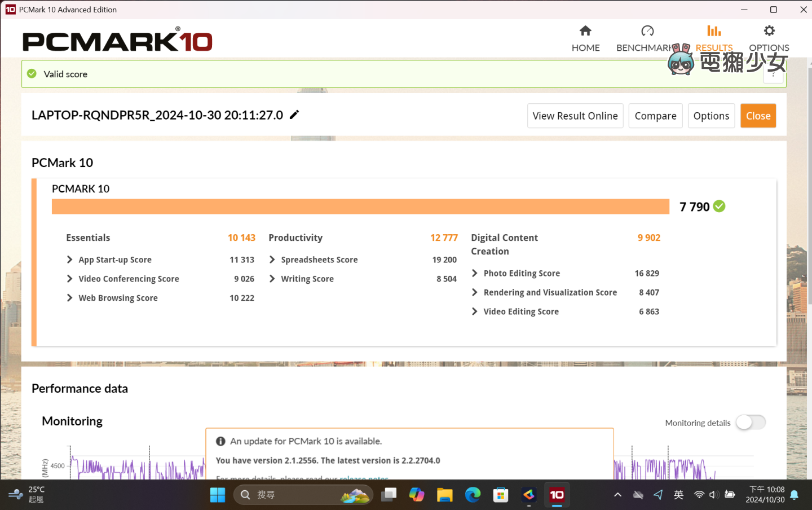Click the green valid score checkmark beside 7 790
812x510 pixels.
[x=719, y=206]
